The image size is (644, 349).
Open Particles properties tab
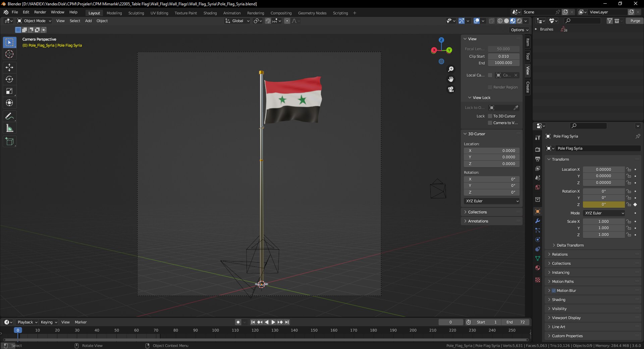tap(538, 230)
